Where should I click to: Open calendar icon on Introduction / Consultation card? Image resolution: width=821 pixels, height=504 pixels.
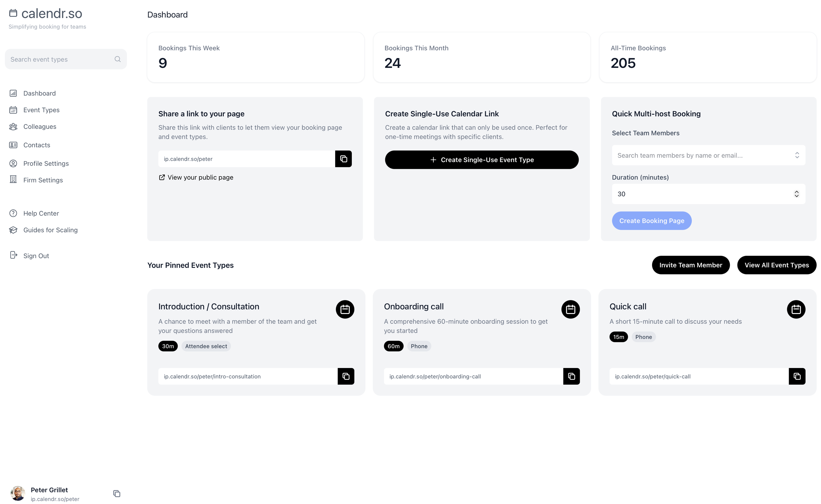pos(345,309)
